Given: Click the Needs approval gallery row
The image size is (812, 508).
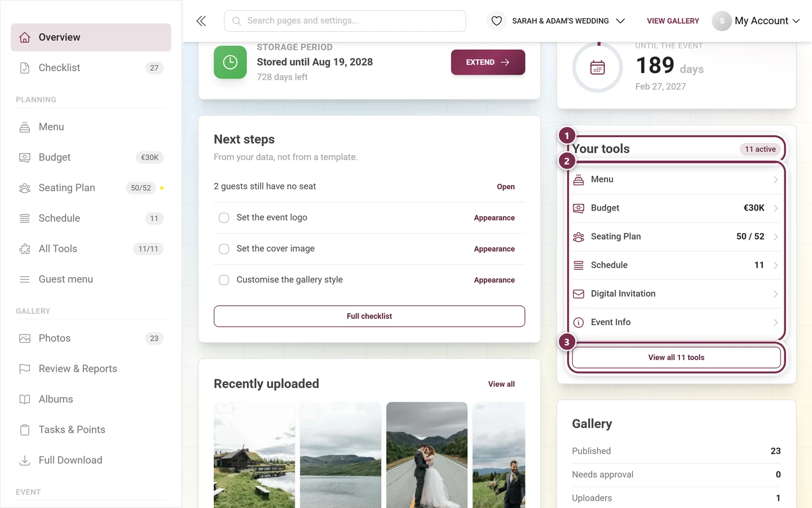Looking at the screenshot, I should coord(676,475).
